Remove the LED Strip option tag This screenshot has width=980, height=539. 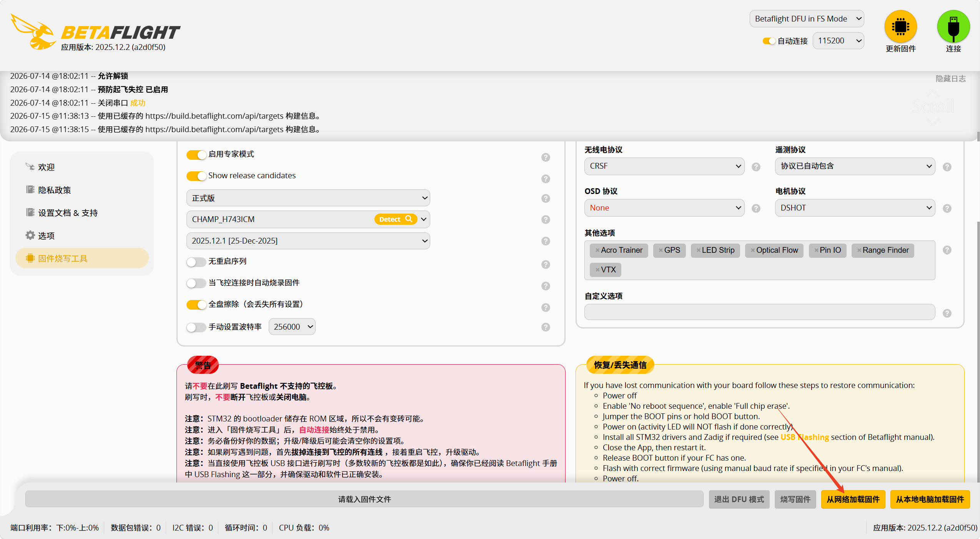[698, 250]
